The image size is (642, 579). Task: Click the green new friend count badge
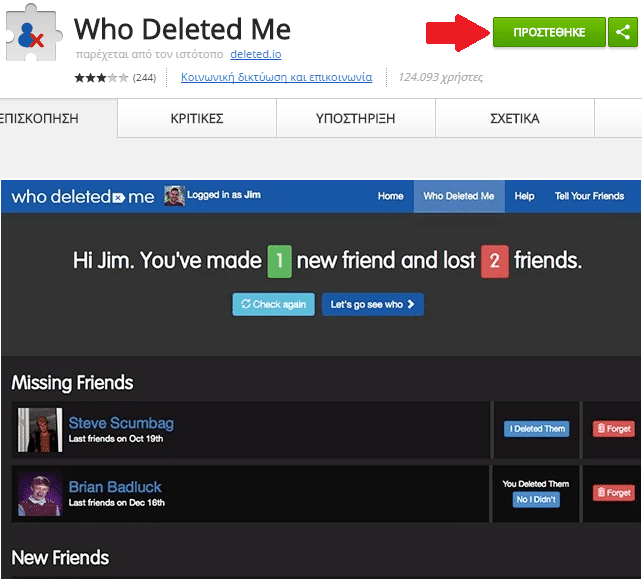pos(280,261)
